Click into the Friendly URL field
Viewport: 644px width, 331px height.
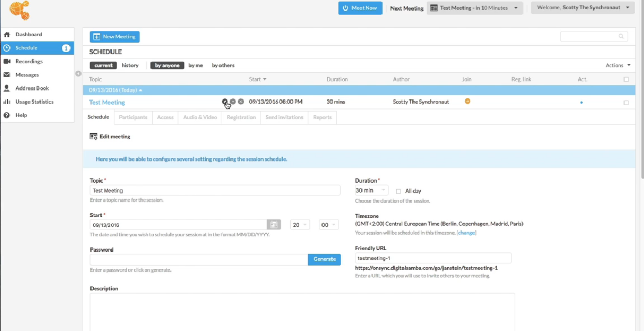433,258
